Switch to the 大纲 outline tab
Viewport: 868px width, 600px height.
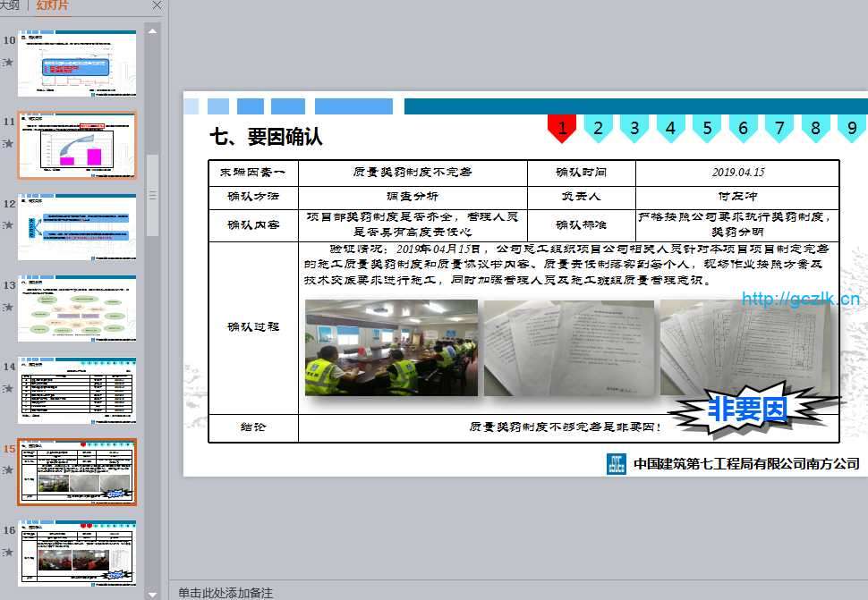[x=9, y=5]
